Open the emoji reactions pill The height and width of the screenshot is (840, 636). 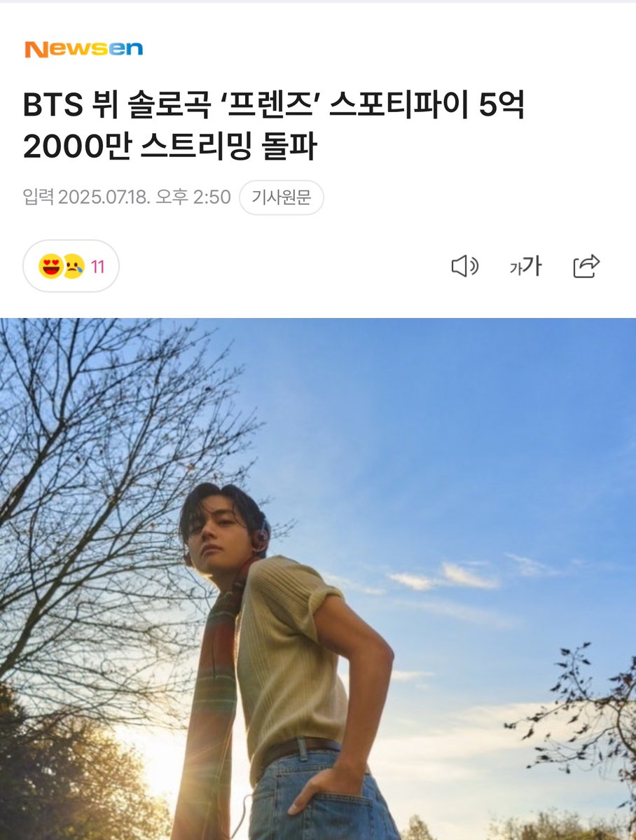[71, 266]
